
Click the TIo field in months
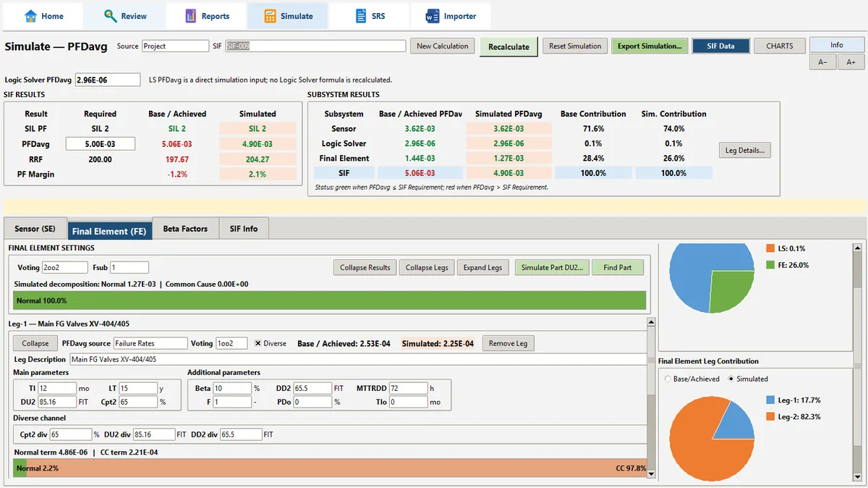tap(408, 401)
